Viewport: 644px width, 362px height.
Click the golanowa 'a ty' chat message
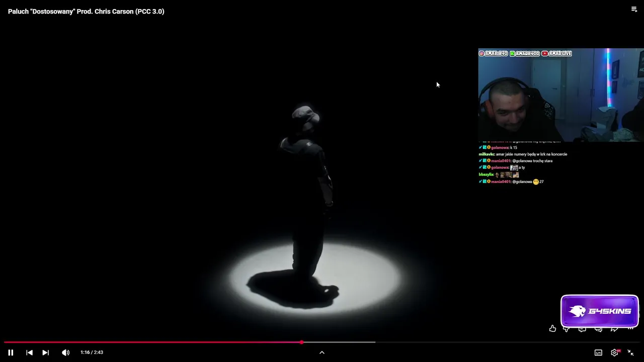pyautogui.click(x=502, y=167)
